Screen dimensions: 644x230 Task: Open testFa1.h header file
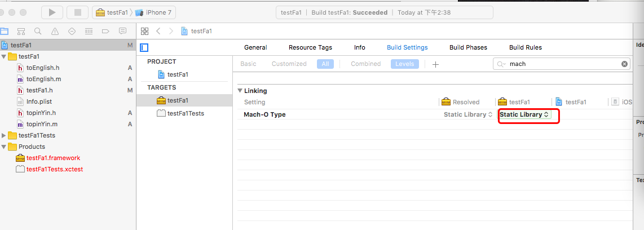pos(39,90)
